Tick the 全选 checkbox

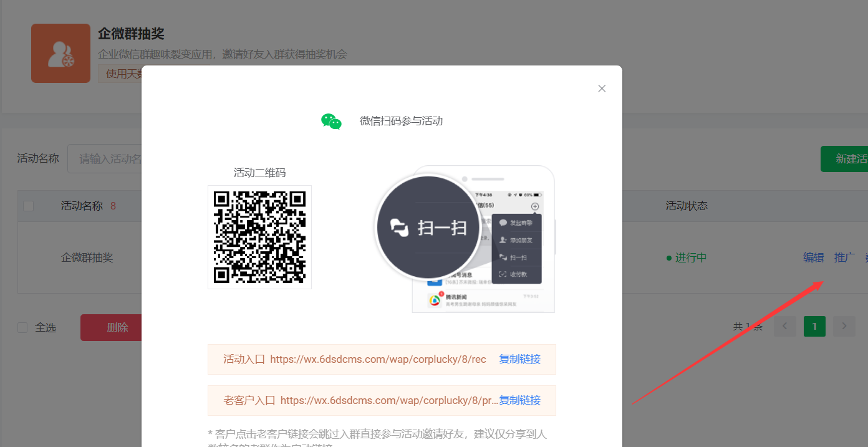(x=22, y=327)
